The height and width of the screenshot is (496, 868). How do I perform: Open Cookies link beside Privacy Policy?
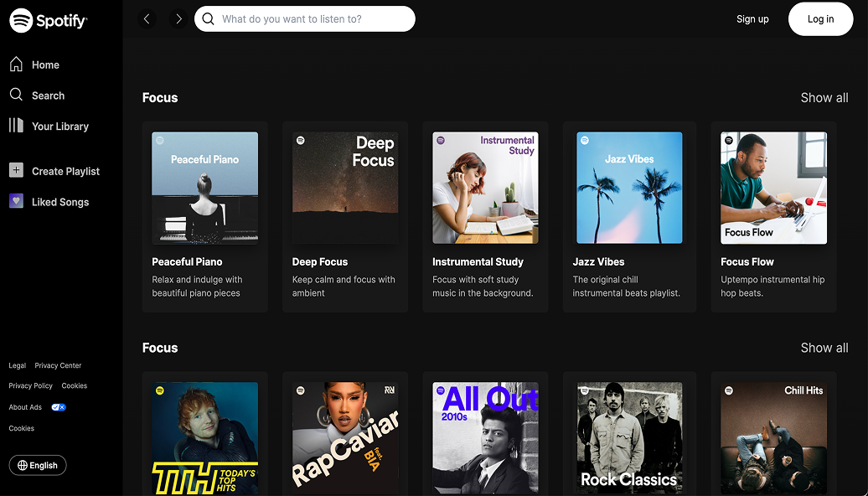[x=75, y=386]
